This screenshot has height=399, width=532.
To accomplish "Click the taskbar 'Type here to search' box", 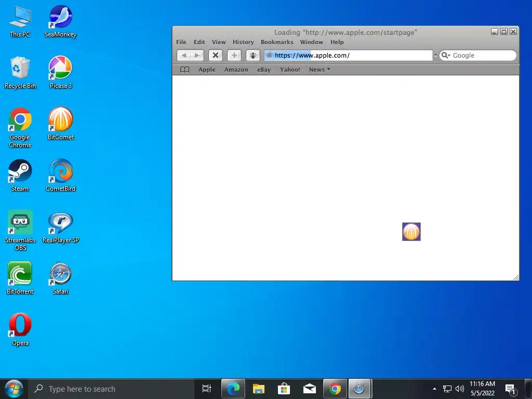I will (111, 389).
